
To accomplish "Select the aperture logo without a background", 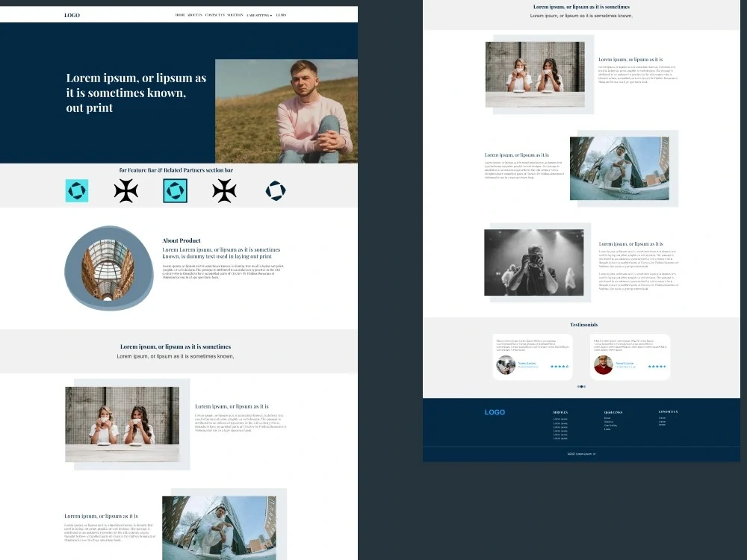I will [276, 191].
